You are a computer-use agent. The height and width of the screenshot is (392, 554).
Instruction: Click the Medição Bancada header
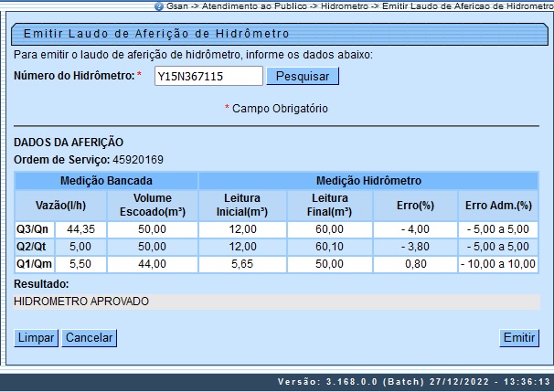[106, 180]
